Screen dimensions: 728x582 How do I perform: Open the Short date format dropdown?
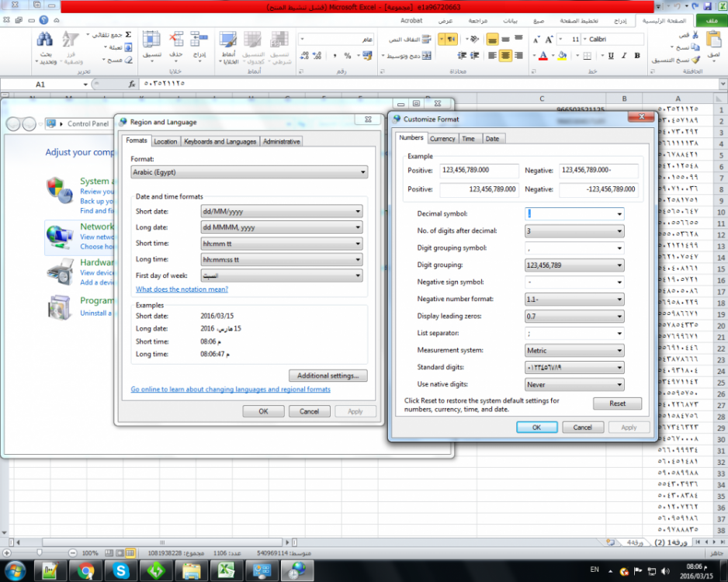[x=282, y=211]
